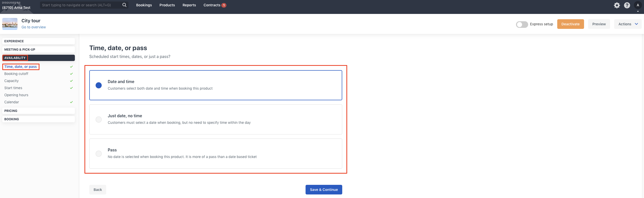Click the (8710) Arna Test account label
This screenshot has height=198, width=644.
16,8
